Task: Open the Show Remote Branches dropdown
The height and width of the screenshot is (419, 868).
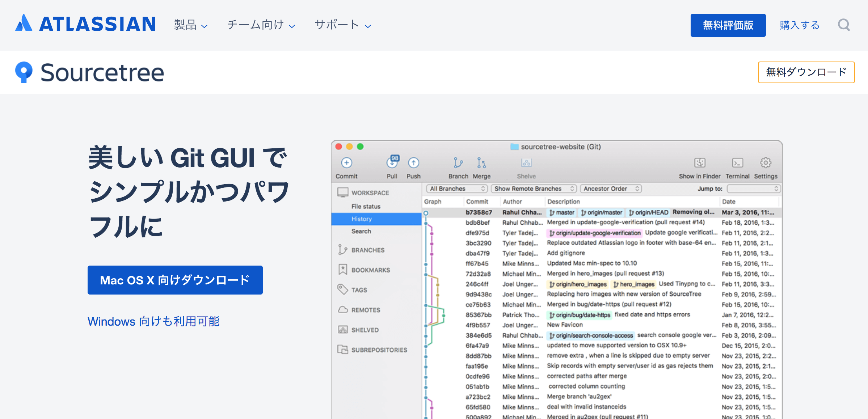Action: coord(533,189)
